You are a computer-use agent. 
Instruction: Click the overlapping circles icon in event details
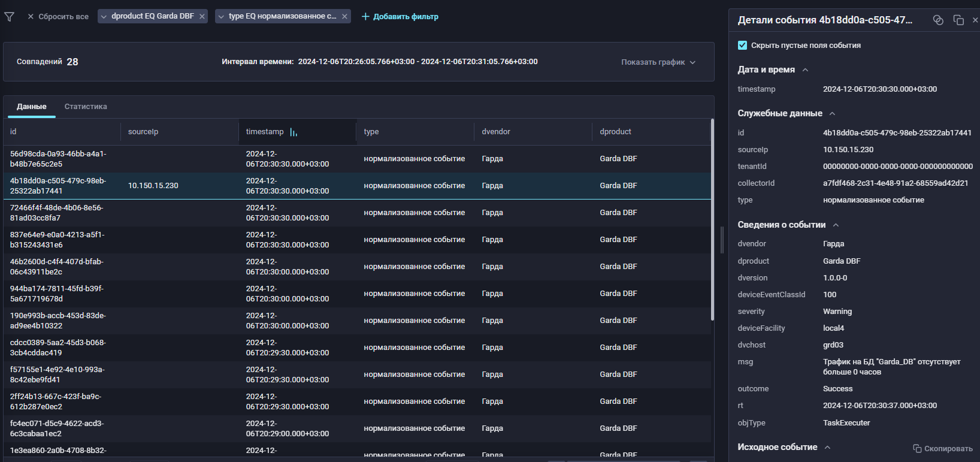(x=938, y=20)
